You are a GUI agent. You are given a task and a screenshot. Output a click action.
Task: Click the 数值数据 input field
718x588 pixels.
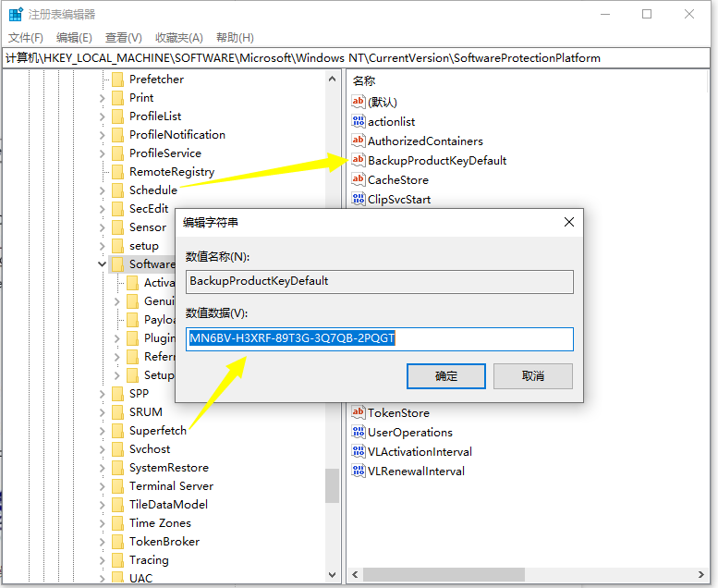[x=379, y=339]
